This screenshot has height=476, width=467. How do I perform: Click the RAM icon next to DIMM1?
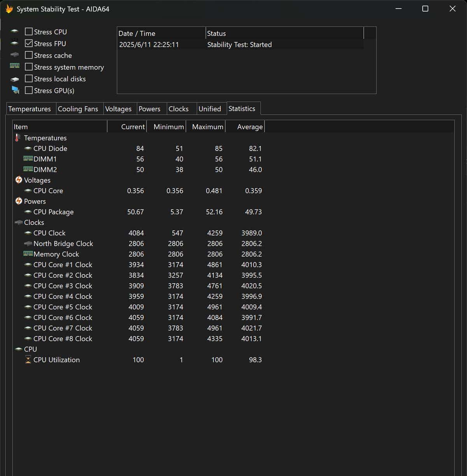pyautogui.click(x=28, y=159)
